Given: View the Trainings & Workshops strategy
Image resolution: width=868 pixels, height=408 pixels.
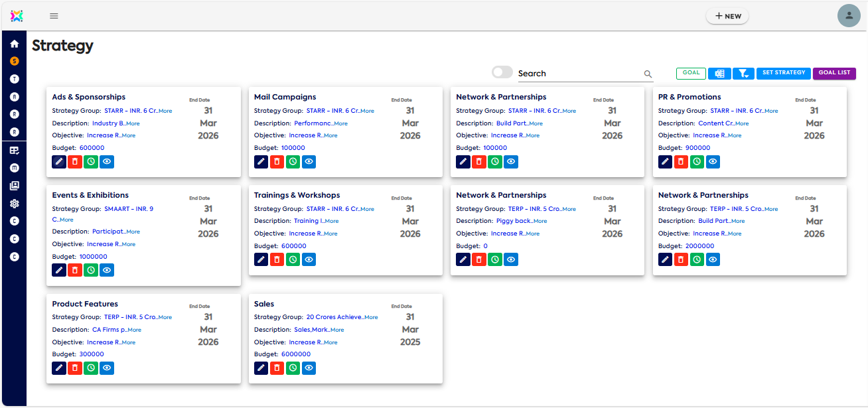Looking at the screenshot, I should 309,259.
